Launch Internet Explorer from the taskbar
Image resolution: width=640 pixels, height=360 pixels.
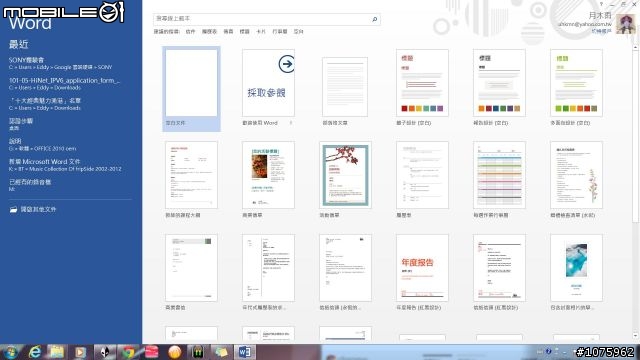point(34,352)
